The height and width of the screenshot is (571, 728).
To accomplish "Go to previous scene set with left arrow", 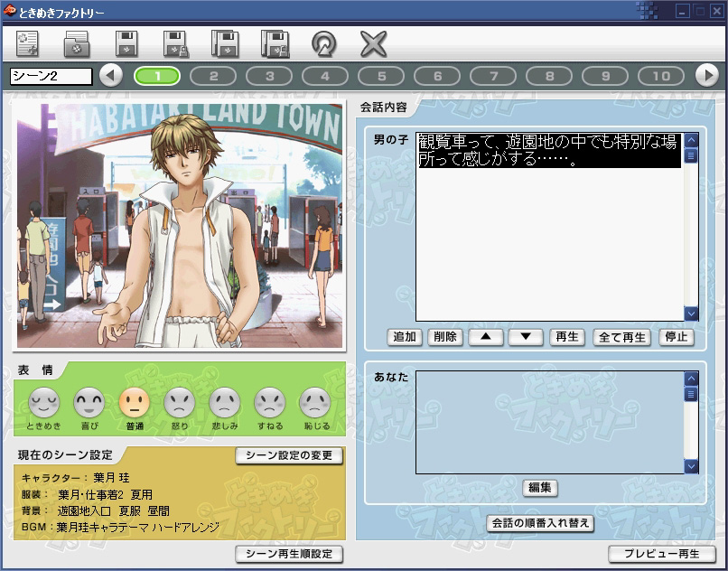I will [111, 75].
